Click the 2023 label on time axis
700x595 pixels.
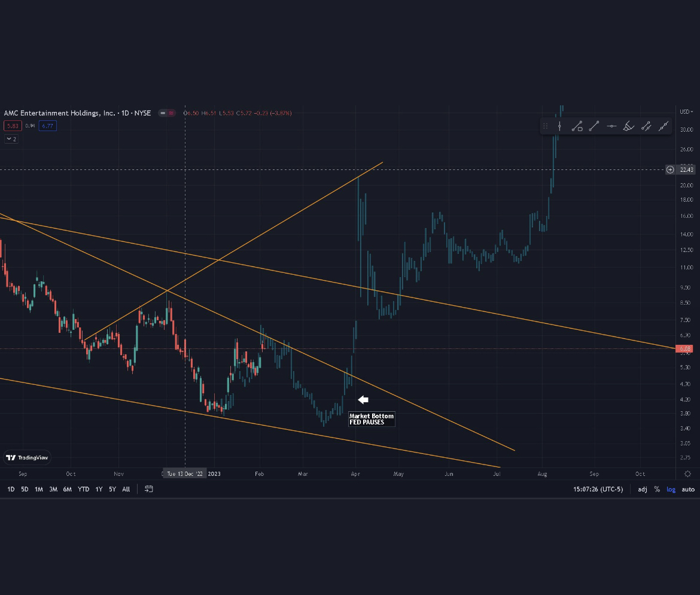tap(214, 474)
